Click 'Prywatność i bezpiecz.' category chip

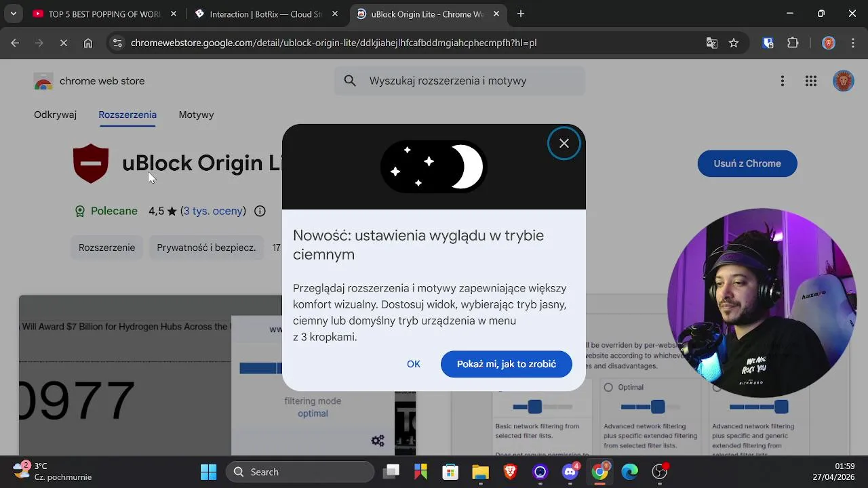pos(206,247)
